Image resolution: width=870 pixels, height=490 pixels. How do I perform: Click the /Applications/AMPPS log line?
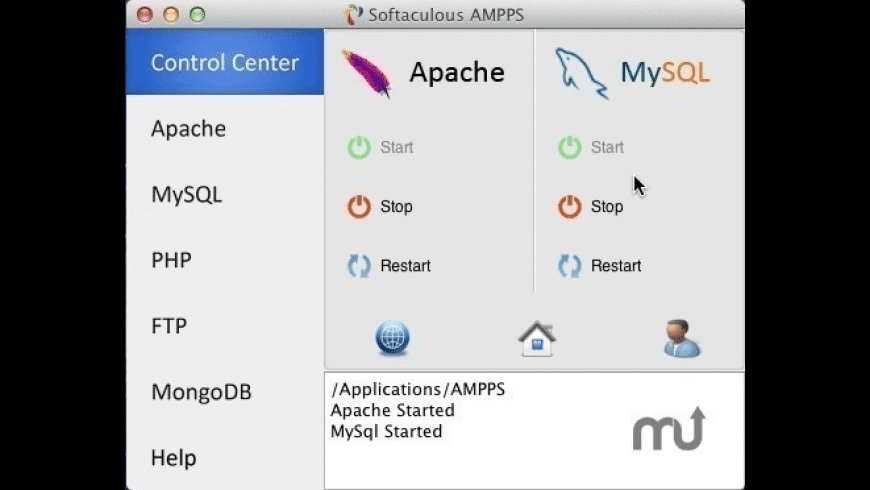pyautogui.click(x=418, y=390)
